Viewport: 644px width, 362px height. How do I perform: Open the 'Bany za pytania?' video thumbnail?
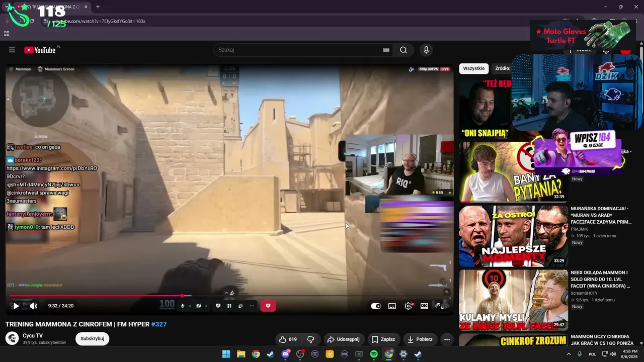click(513, 171)
